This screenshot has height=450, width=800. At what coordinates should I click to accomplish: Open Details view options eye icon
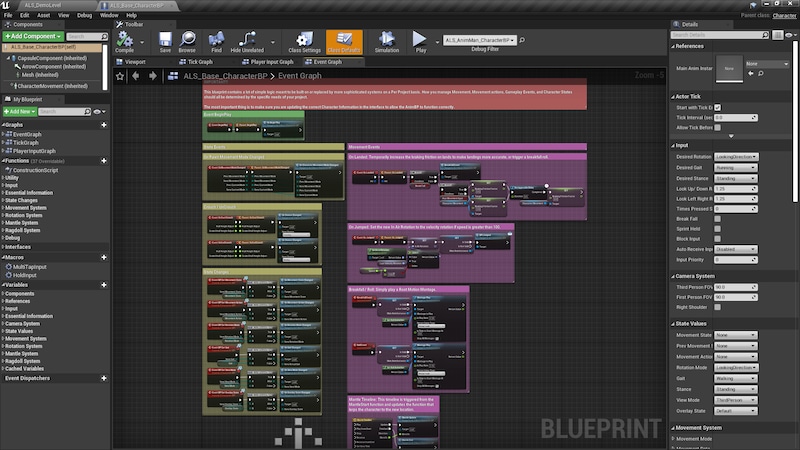coord(790,35)
